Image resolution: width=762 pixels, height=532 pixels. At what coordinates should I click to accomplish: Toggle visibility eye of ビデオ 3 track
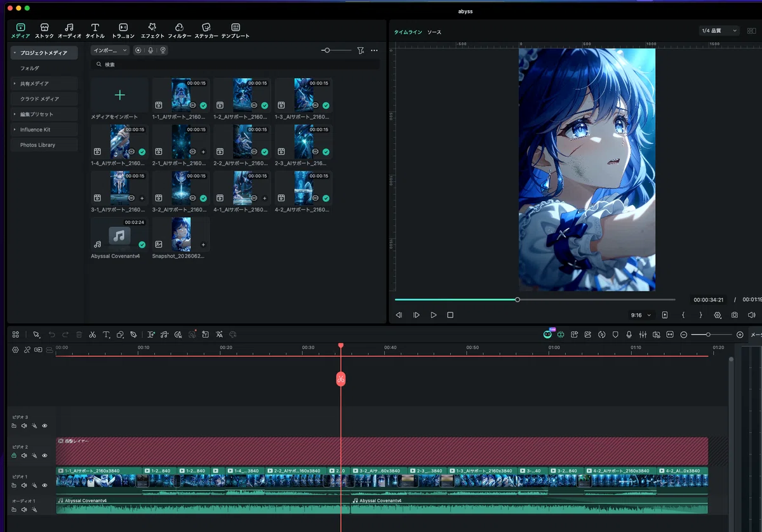coord(44,426)
